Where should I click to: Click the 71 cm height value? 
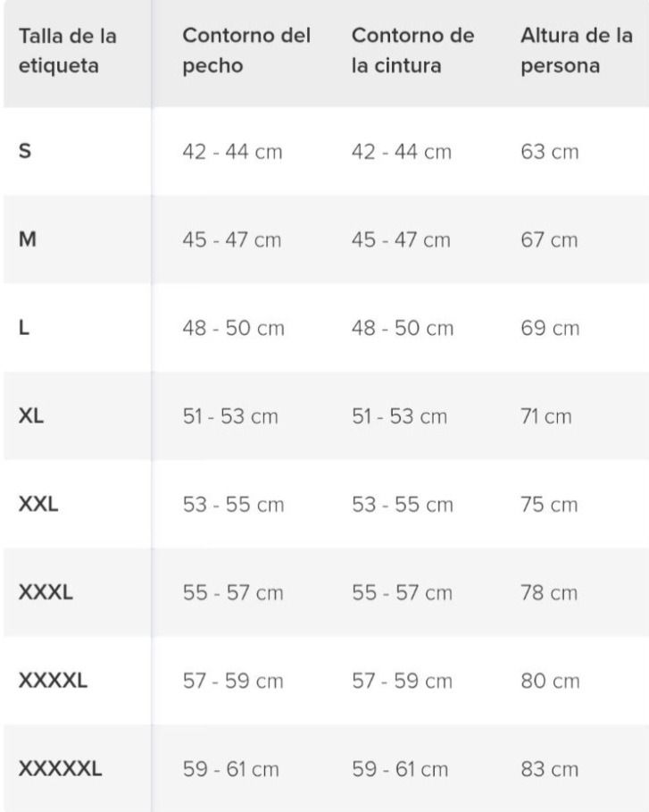click(546, 417)
